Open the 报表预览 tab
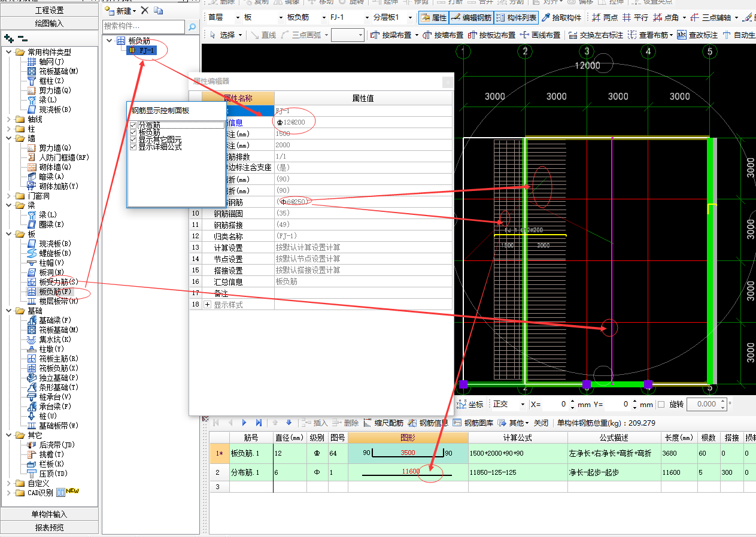 pos(49,527)
